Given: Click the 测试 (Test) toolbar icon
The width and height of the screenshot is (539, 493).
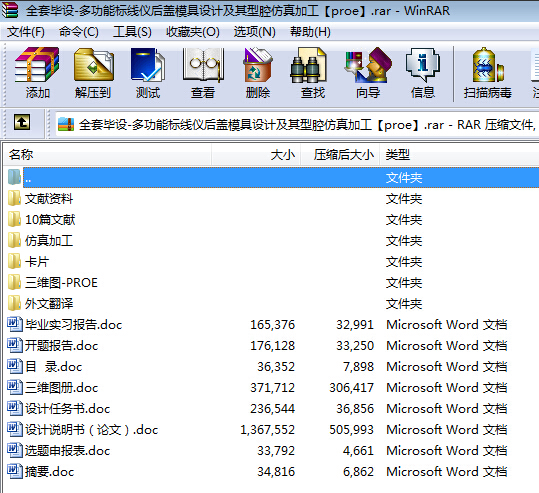Looking at the screenshot, I should [x=148, y=65].
